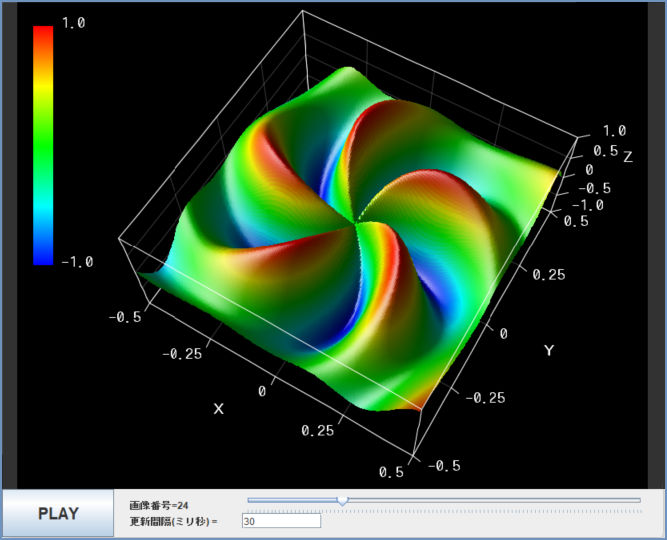Click the 3D spiral surface center point

tap(356, 221)
